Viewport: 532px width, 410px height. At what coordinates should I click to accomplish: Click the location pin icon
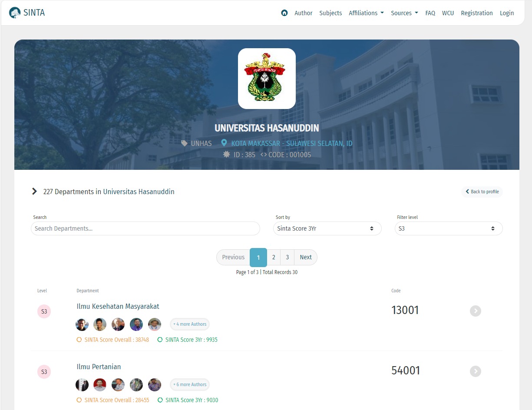tap(224, 143)
